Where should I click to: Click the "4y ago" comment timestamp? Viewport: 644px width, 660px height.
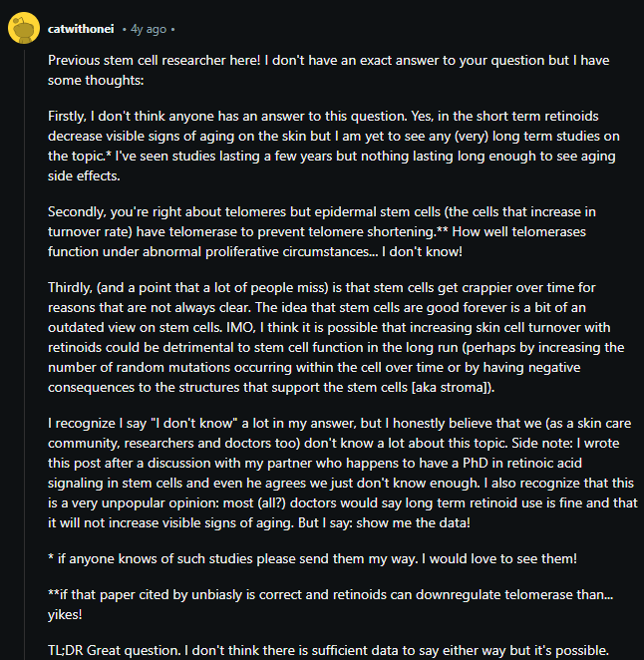pos(149,29)
